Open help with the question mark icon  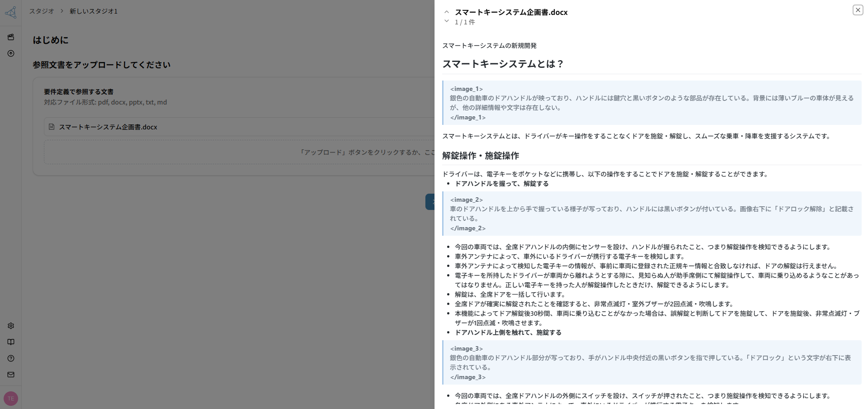click(x=10, y=358)
